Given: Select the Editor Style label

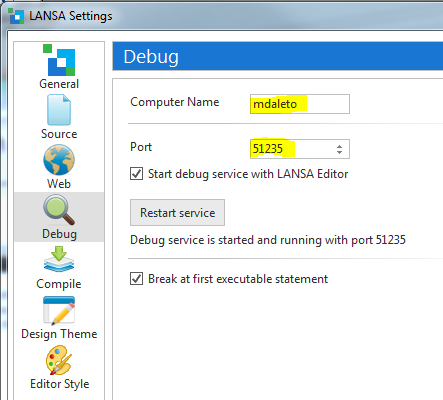Looking at the screenshot, I should 59,384.
